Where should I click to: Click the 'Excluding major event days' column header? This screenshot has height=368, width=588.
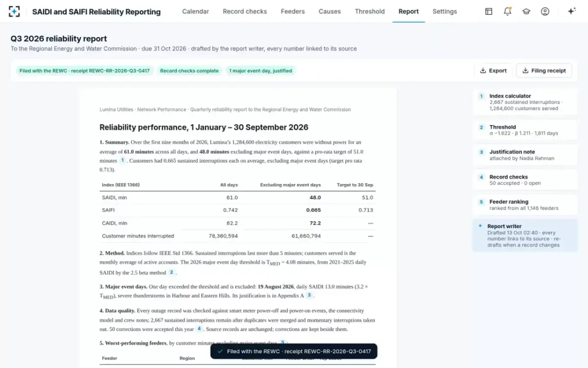pos(291,185)
